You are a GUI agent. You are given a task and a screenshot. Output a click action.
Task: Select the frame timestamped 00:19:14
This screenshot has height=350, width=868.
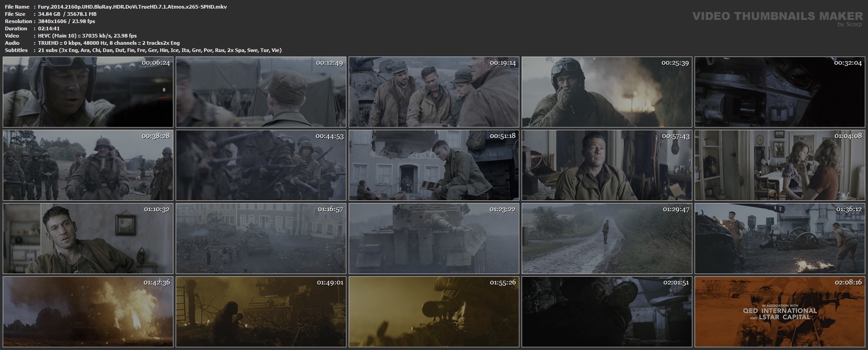pos(434,92)
